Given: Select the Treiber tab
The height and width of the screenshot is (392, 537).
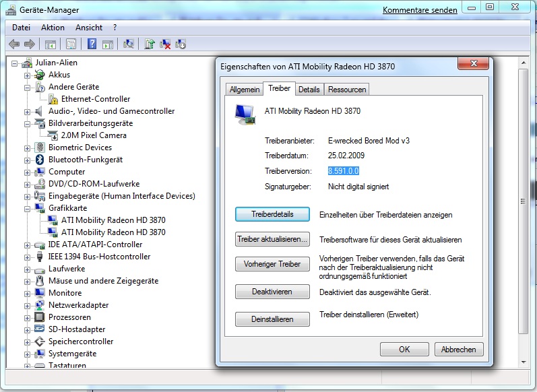Looking at the screenshot, I should (279, 89).
